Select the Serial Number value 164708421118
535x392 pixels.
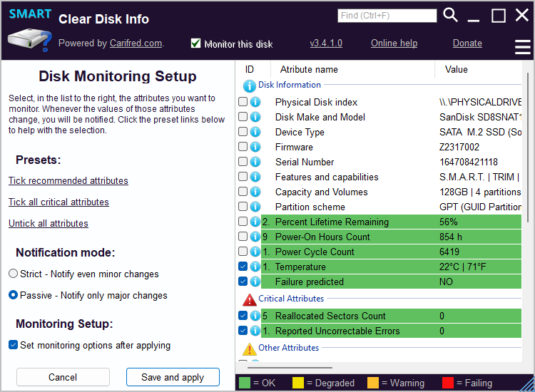click(x=469, y=162)
